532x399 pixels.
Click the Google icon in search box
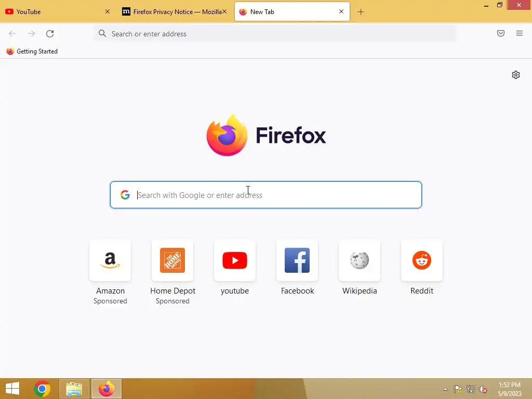tap(125, 195)
